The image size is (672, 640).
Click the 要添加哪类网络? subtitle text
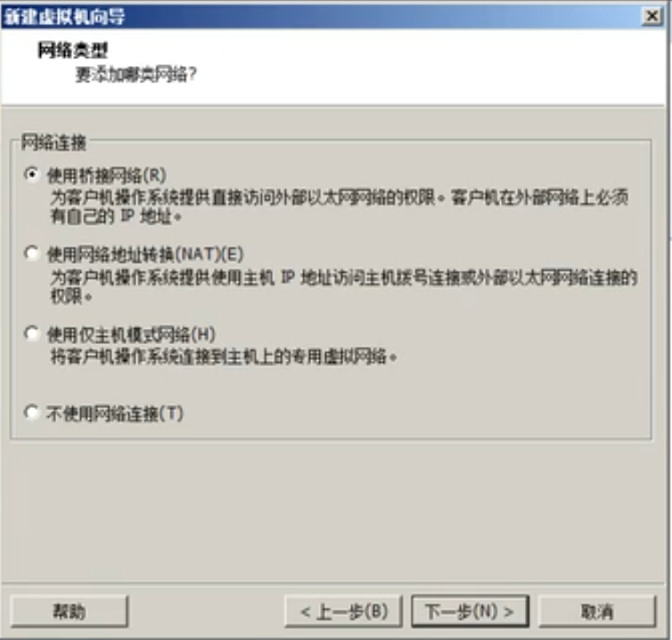pos(135,75)
